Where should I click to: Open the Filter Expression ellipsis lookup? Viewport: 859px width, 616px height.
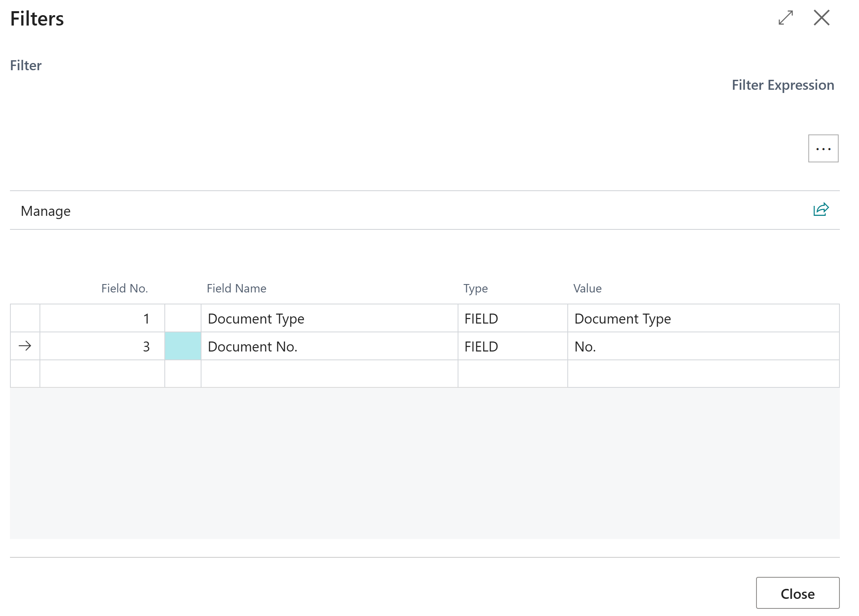(x=823, y=148)
